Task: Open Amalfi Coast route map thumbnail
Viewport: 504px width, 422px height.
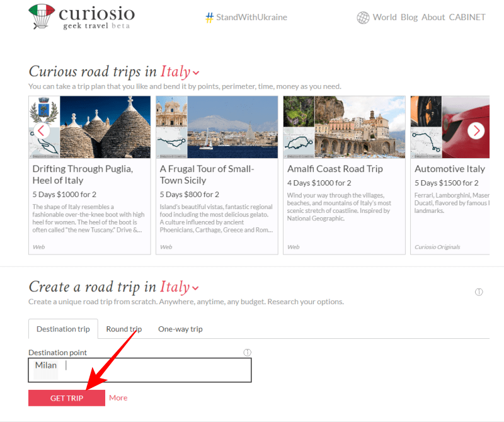Action: (299, 142)
